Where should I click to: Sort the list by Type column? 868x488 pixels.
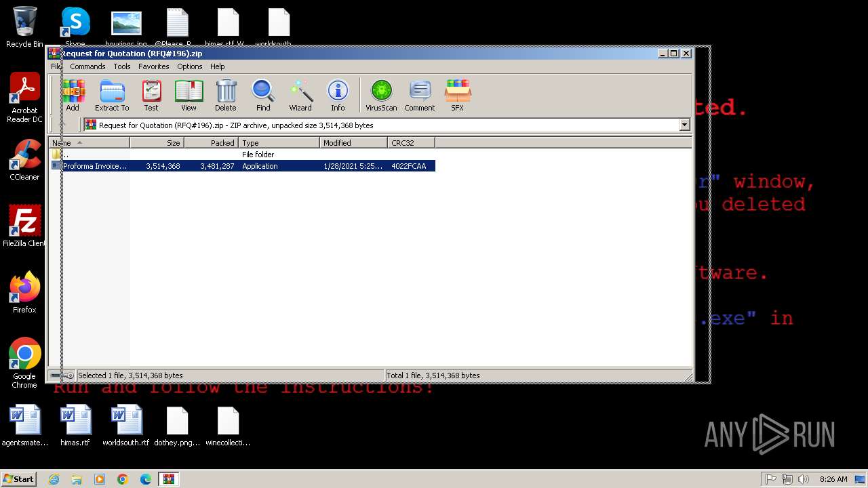coord(279,143)
